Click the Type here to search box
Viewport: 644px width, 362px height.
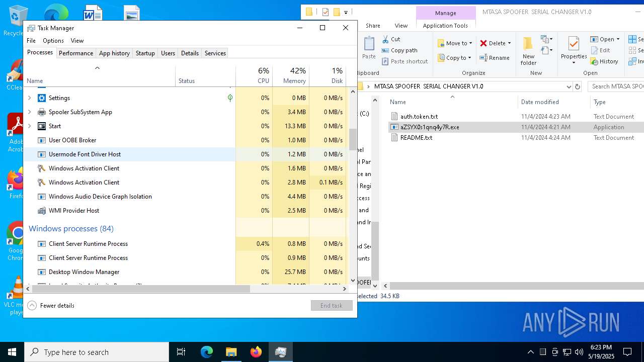click(x=97, y=352)
